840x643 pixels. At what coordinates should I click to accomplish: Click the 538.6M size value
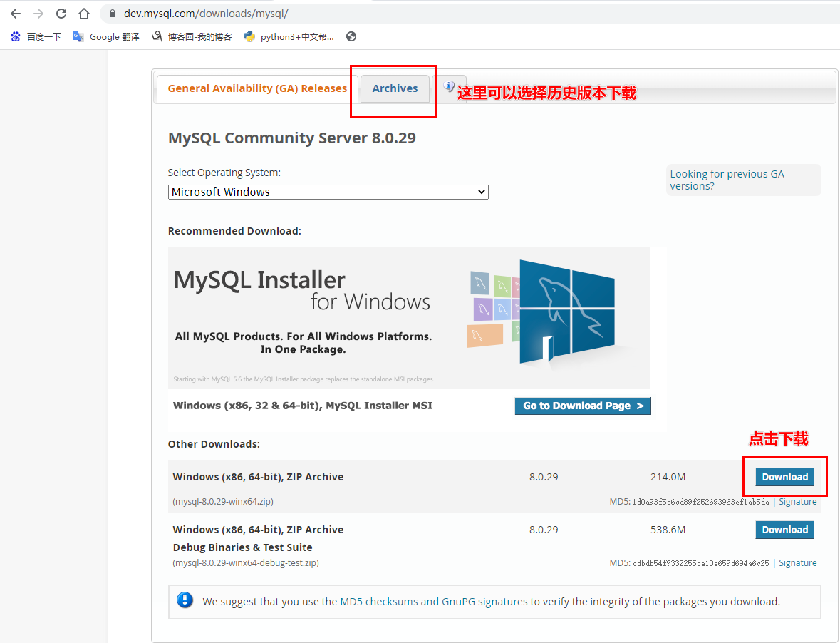tap(668, 530)
